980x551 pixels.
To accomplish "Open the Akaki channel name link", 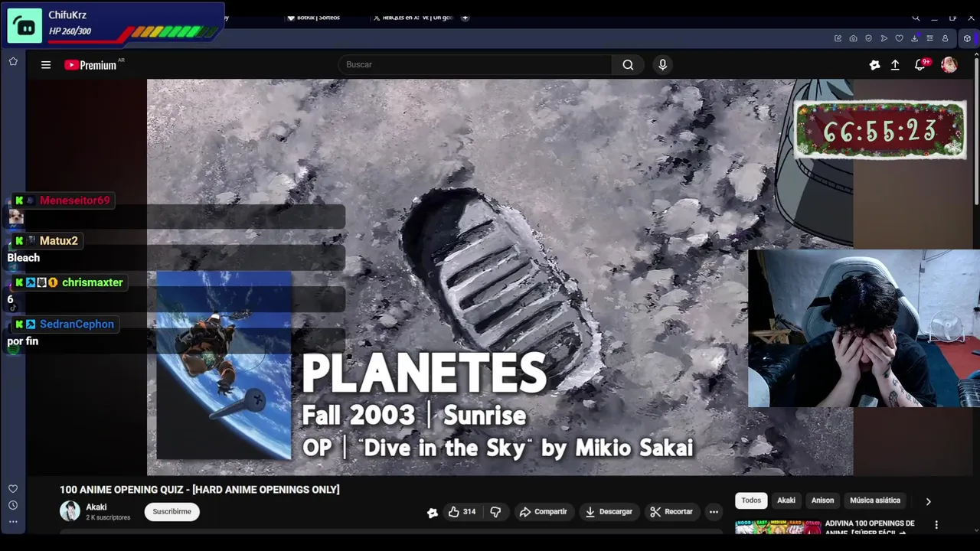I will [x=96, y=507].
